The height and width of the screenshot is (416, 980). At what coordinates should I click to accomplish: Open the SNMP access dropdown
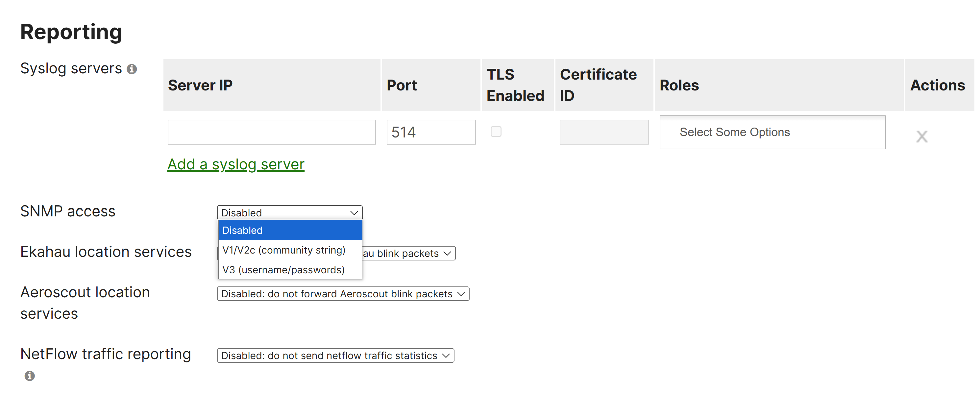[x=289, y=212]
